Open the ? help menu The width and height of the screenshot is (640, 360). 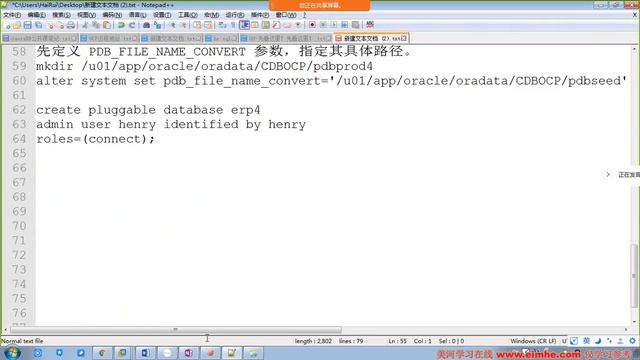[x=304, y=15]
